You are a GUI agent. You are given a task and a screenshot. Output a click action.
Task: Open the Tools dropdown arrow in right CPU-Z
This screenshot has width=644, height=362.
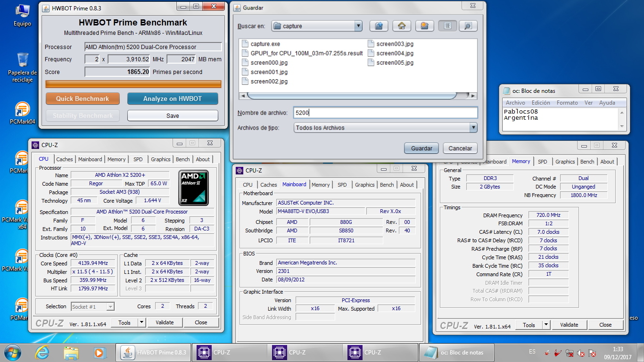coord(546,325)
